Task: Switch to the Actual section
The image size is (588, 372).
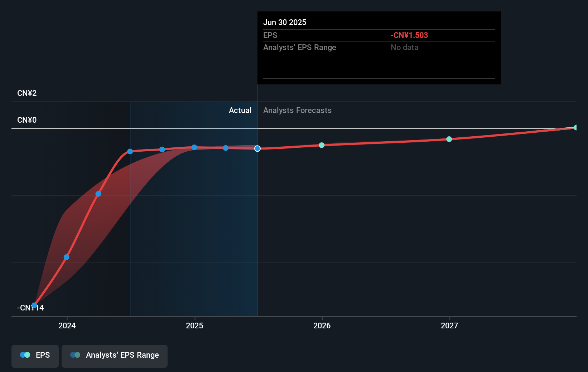Action: [x=240, y=110]
